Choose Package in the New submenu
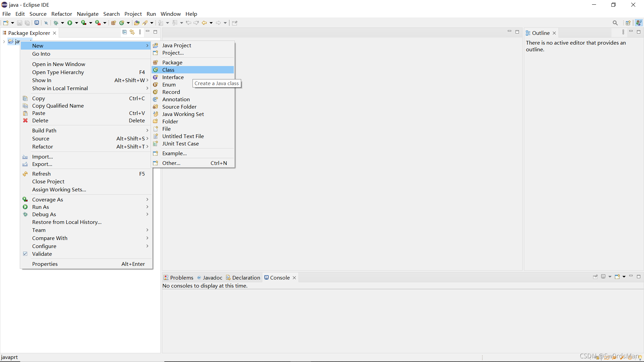Screen dimensions: 644x362 coord(193,62)
